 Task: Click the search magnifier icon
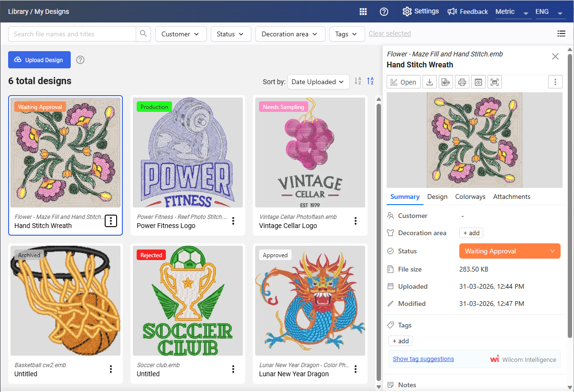point(143,34)
